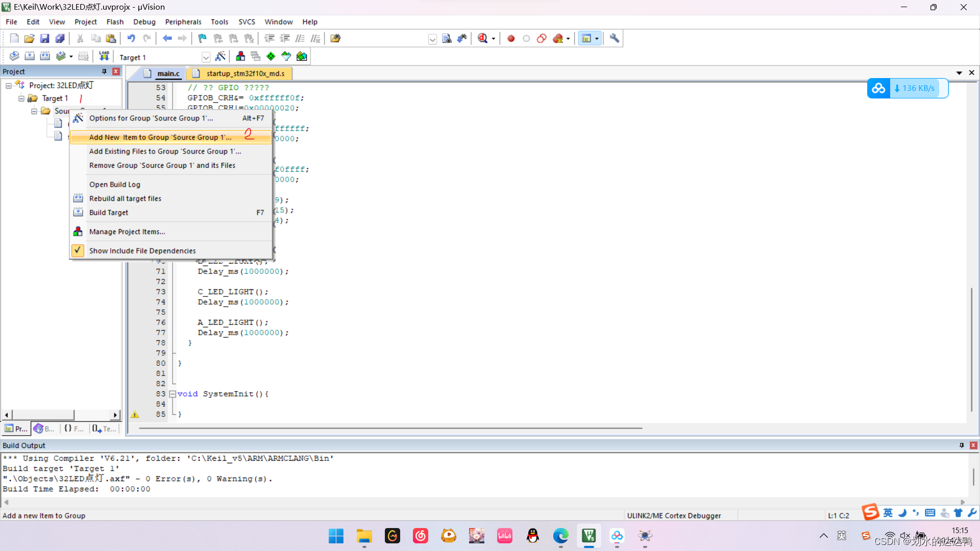
Task: Open the Project menu
Action: (x=85, y=22)
